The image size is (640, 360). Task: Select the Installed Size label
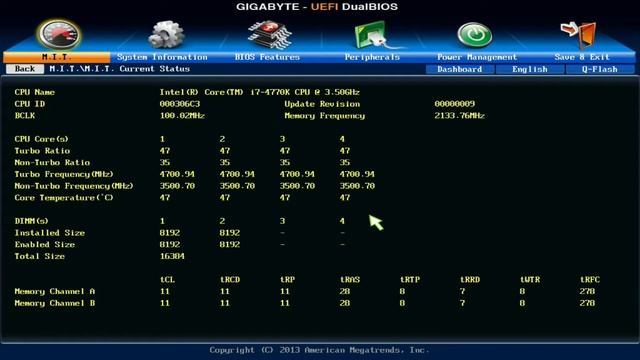tap(50, 233)
